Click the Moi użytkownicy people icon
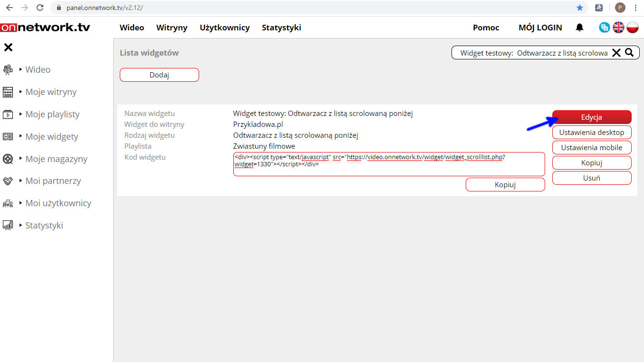 [x=8, y=203]
